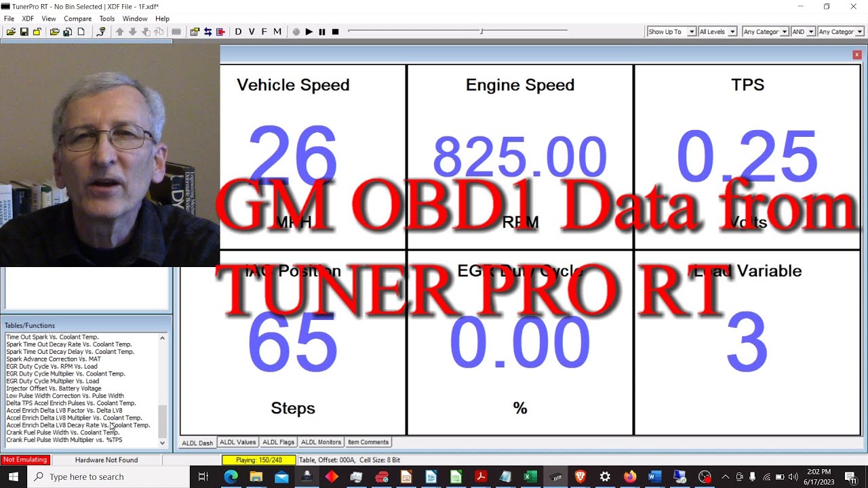Click the XDF properties editor icon
Image resolution: width=868 pixels, height=488 pixels.
pos(195,32)
